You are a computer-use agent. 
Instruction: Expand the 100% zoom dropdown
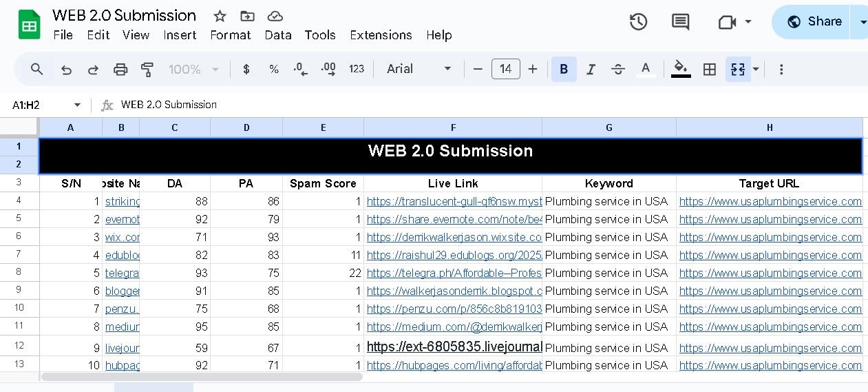click(194, 70)
